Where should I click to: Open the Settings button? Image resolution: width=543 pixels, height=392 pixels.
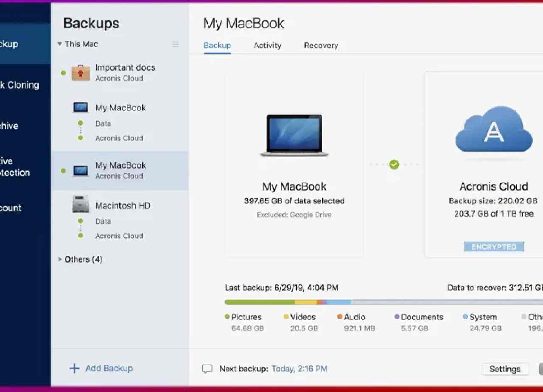[505, 369]
